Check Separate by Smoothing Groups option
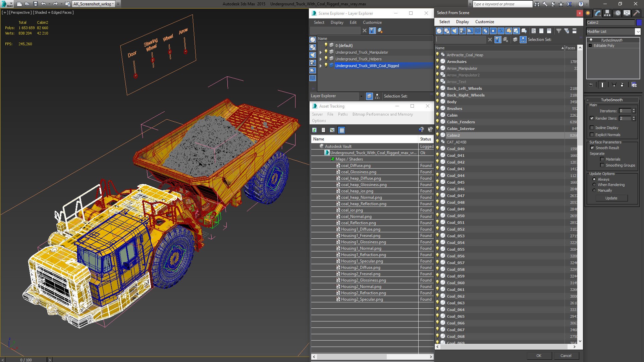This screenshot has height=362, width=644. [x=602, y=165]
